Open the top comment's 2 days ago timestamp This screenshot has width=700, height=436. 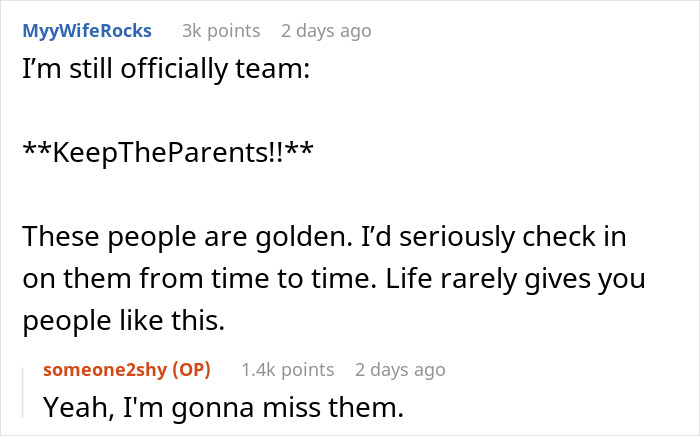326,30
